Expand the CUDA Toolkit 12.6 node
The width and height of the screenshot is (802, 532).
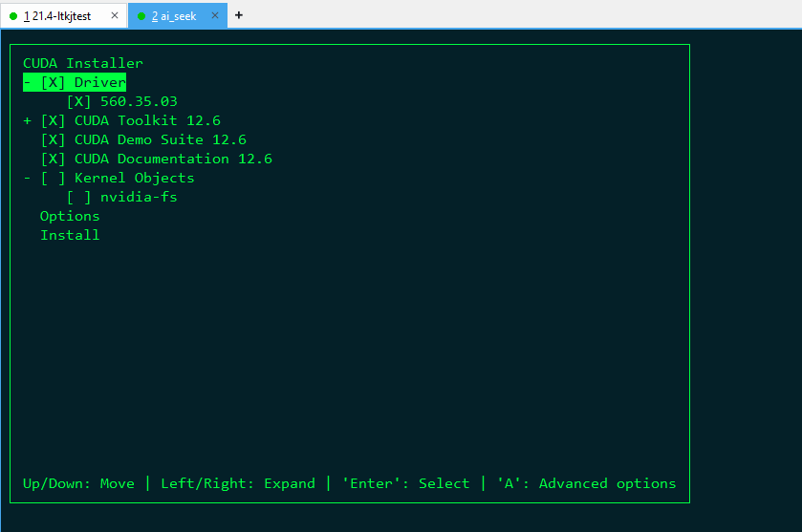pos(27,120)
